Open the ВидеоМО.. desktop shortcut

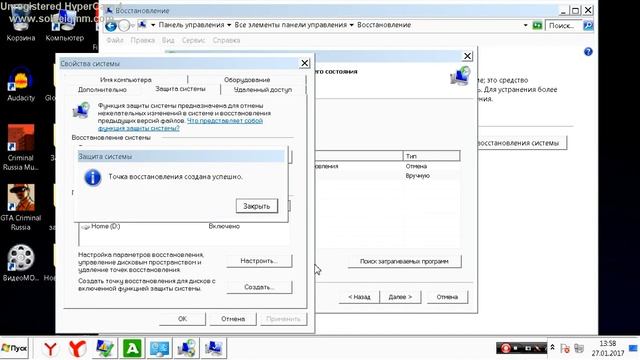(x=20, y=263)
